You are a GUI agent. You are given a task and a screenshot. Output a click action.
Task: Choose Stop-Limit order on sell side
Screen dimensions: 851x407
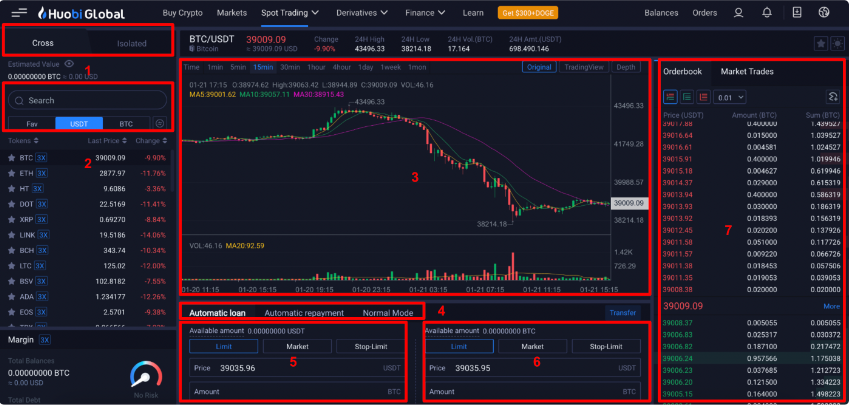pyautogui.click(x=606, y=346)
